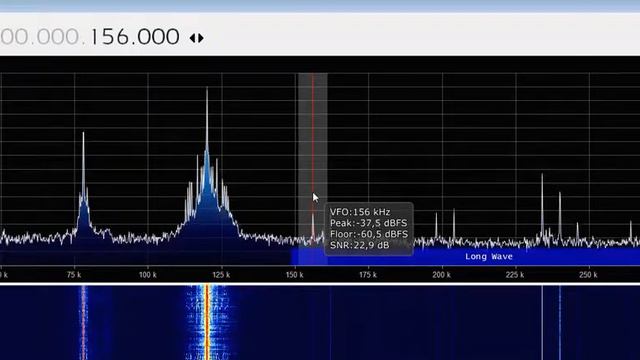Click the SNR:22,9 dB readout in the tooltip
Screen dimensions: 640x360
coord(359,245)
